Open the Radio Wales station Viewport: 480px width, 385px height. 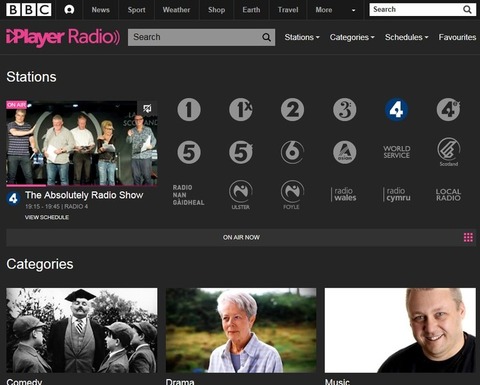click(344, 194)
